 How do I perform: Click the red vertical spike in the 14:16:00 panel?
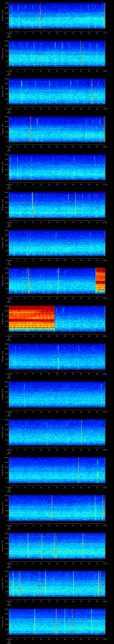tap(41, 16)
